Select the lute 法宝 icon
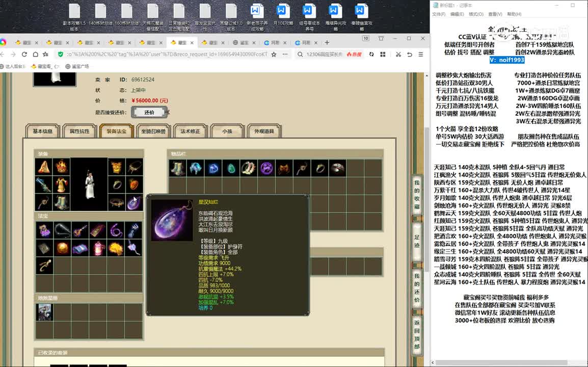This screenshot has height=367, width=588. click(x=80, y=230)
